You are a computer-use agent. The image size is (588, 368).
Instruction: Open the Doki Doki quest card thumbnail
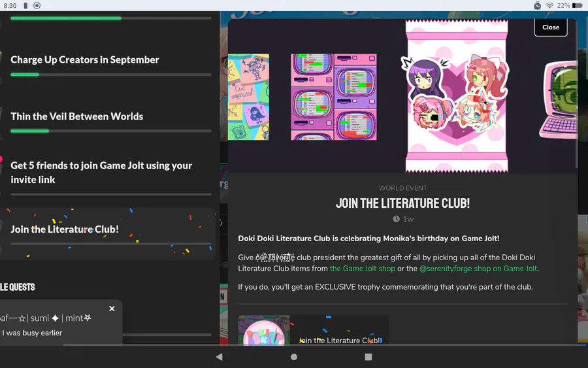click(264, 331)
